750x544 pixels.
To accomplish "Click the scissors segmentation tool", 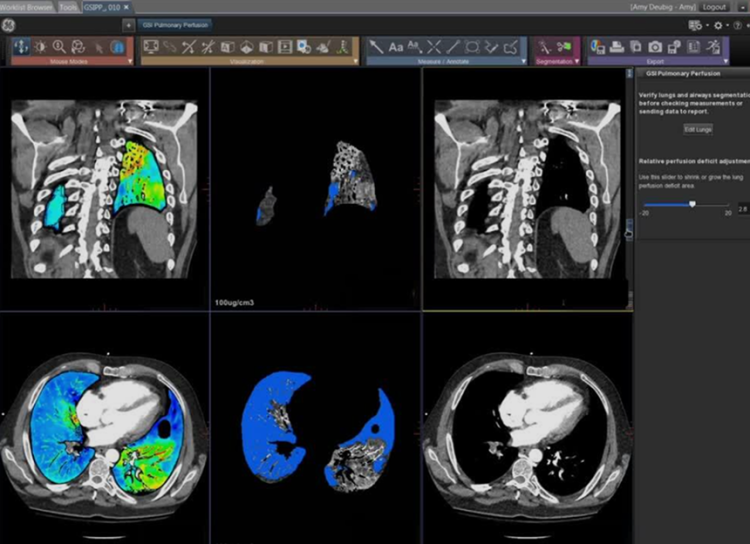I will click(564, 47).
